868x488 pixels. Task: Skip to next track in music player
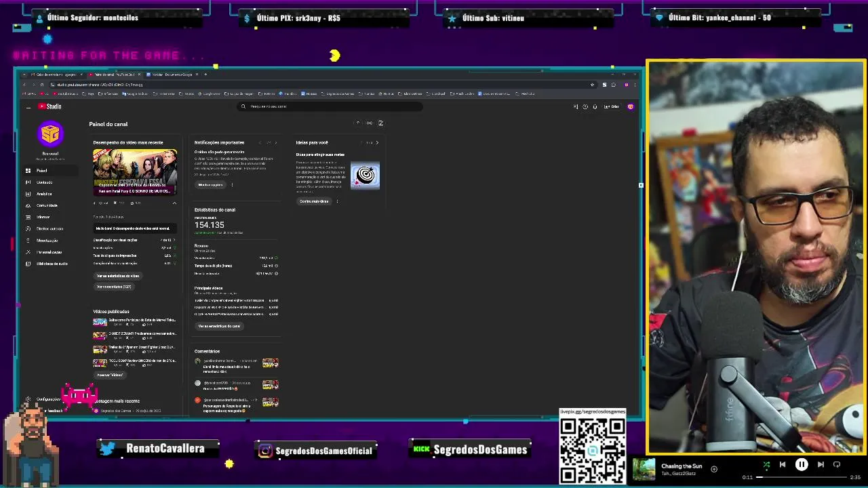pyautogui.click(x=821, y=465)
